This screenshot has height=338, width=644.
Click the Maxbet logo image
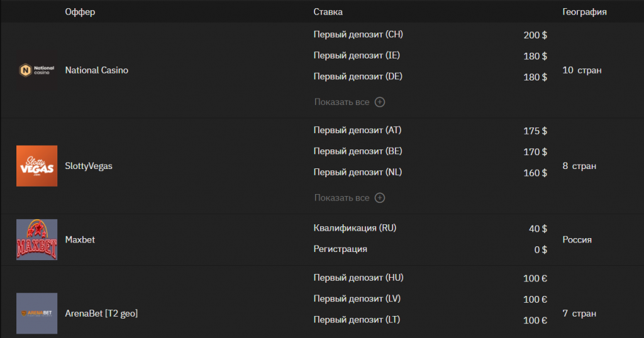[x=37, y=239]
